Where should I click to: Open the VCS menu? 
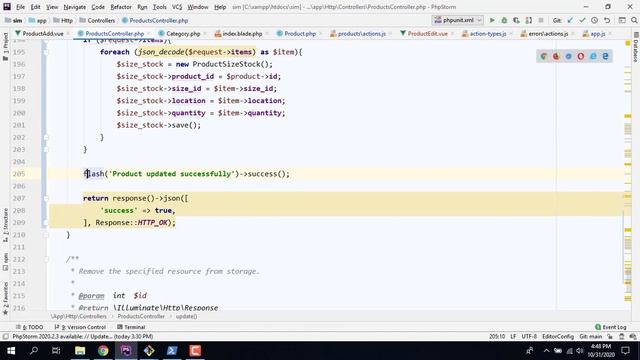click(x=177, y=7)
